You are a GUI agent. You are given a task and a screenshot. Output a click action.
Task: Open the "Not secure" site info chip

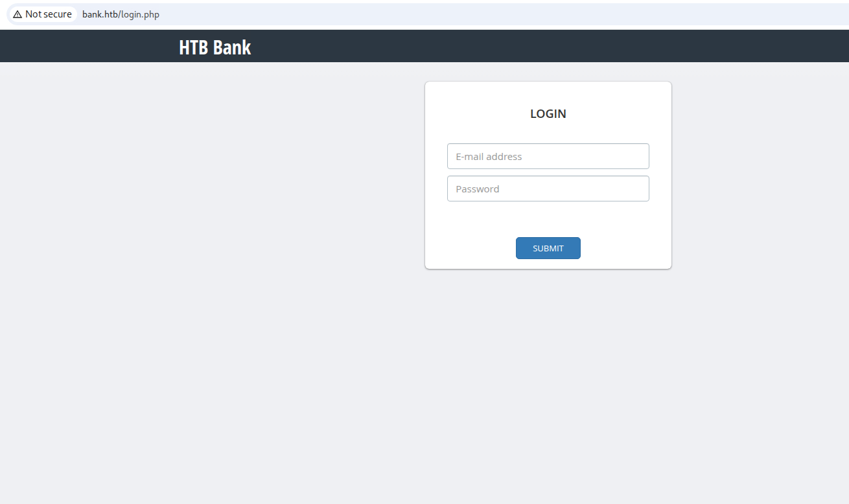click(x=42, y=14)
